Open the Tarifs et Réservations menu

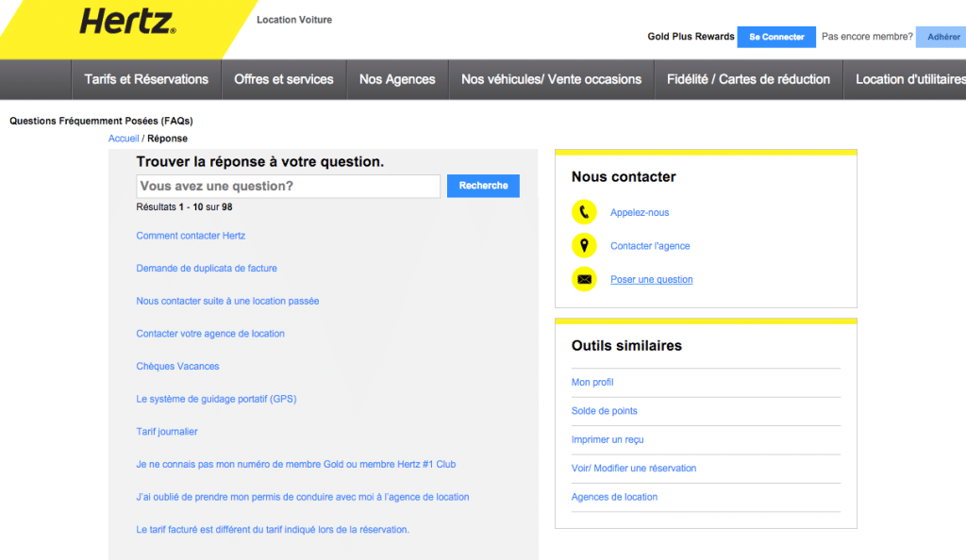[x=145, y=79]
